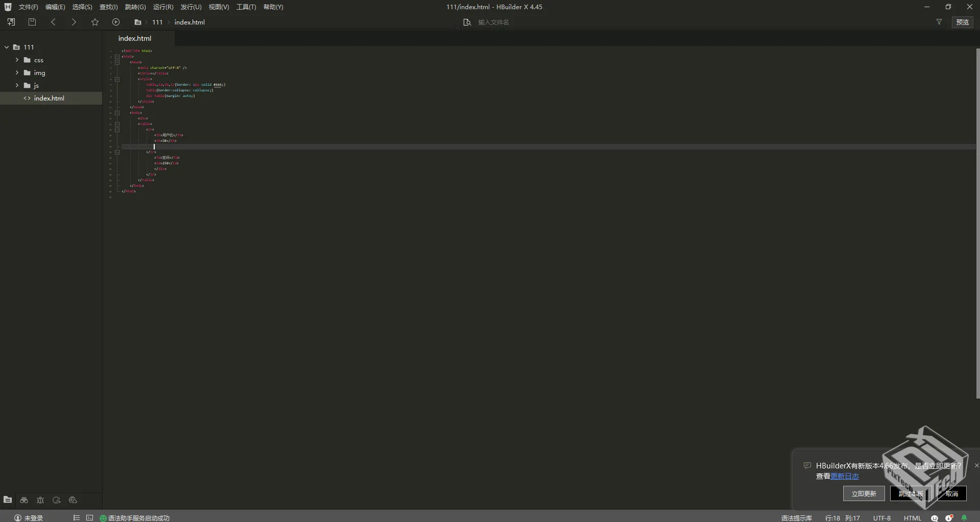The width and height of the screenshot is (980, 522).
Task: Open the 更新日志 link
Action: (x=845, y=476)
